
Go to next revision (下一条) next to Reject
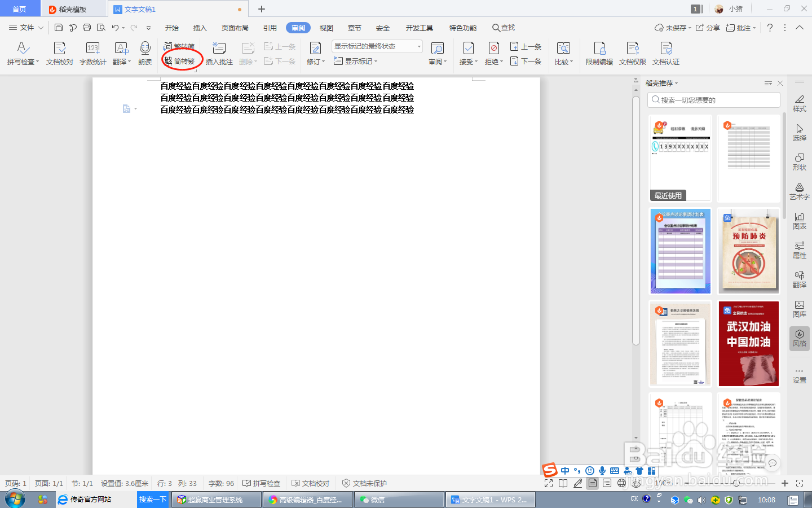[526, 61]
